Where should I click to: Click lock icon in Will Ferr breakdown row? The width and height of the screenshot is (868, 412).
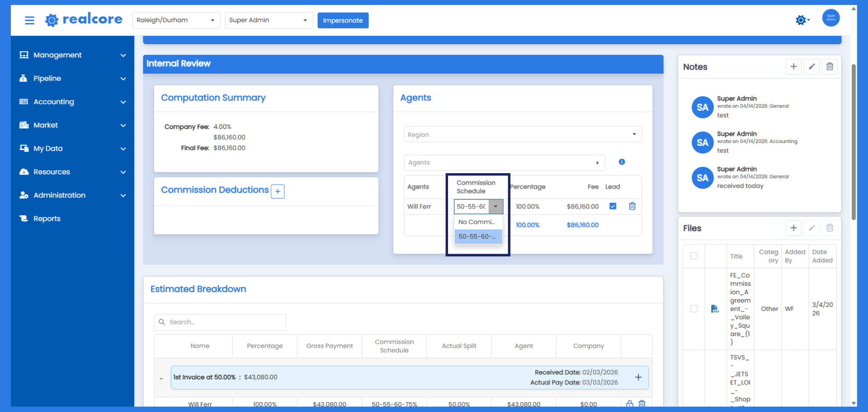tap(629, 403)
